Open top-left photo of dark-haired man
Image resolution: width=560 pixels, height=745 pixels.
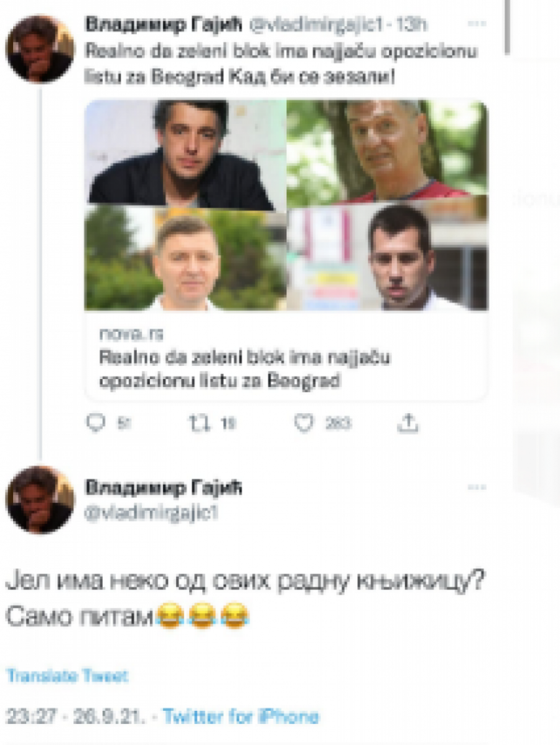tap(185, 156)
